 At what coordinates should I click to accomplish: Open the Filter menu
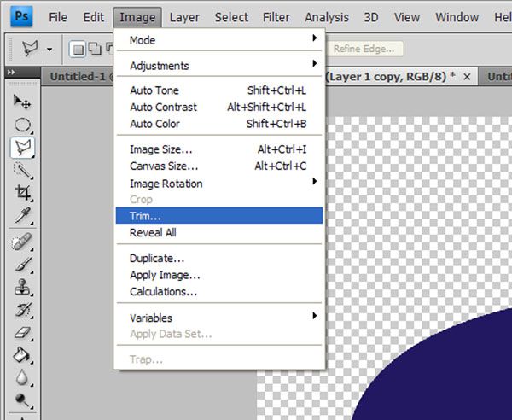(x=276, y=17)
